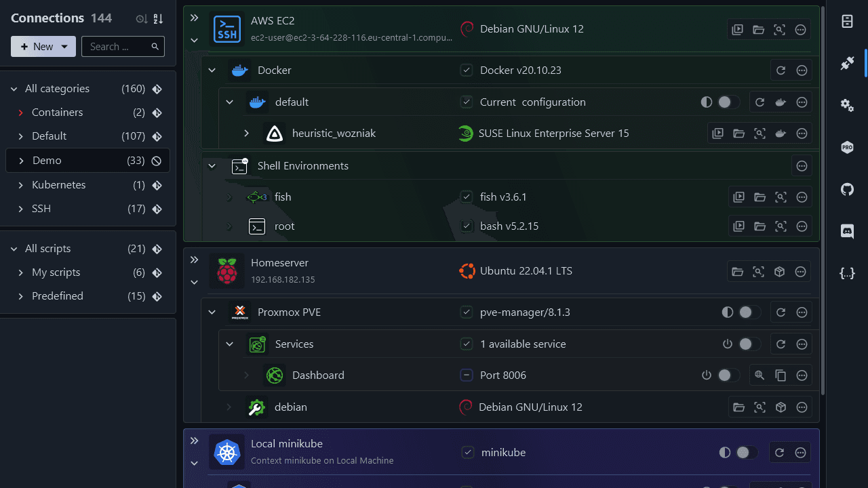
Task: Click the disabled sync icon beside Demo
Action: (157, 161)
